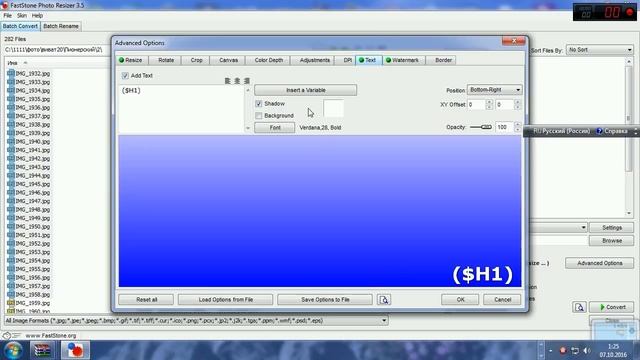Click the www.FastStone.org link

51,336
